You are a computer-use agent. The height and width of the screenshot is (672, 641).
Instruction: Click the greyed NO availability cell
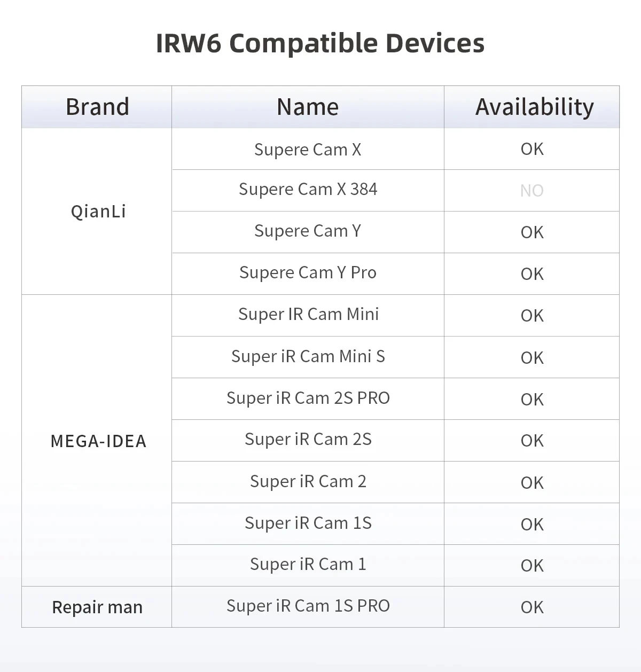pyautogui.click(x=532, y=191)
